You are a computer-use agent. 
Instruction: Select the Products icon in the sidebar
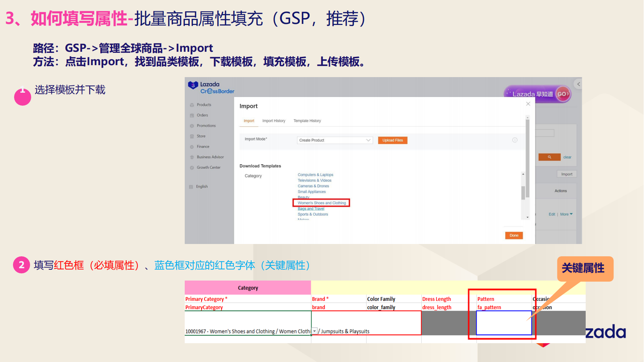pyautogui.click(x=192, y=105)
